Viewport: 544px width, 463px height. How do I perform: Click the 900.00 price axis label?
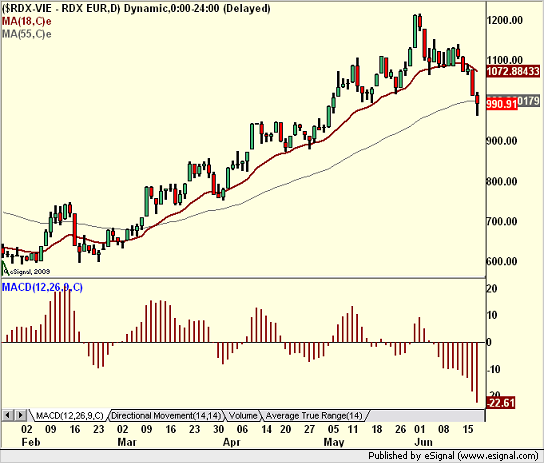pyautogui.click(x=502, y=141)
